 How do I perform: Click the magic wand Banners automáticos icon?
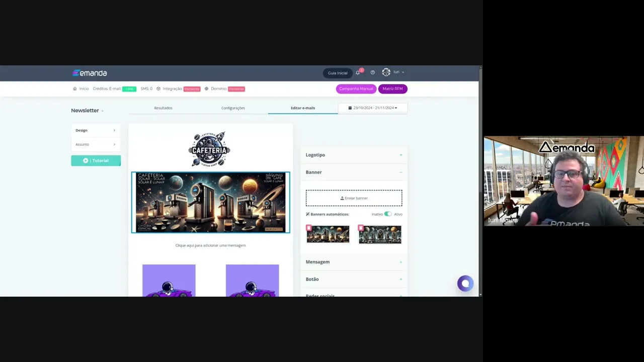pos(308,214)
